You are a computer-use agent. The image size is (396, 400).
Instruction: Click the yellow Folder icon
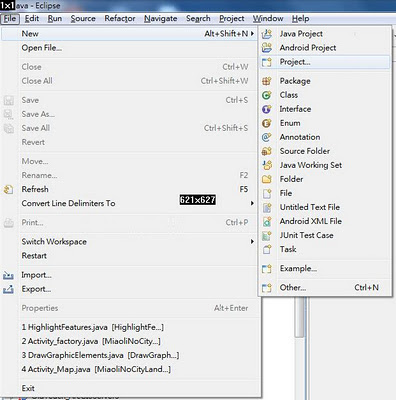click(x=267, y=179)
